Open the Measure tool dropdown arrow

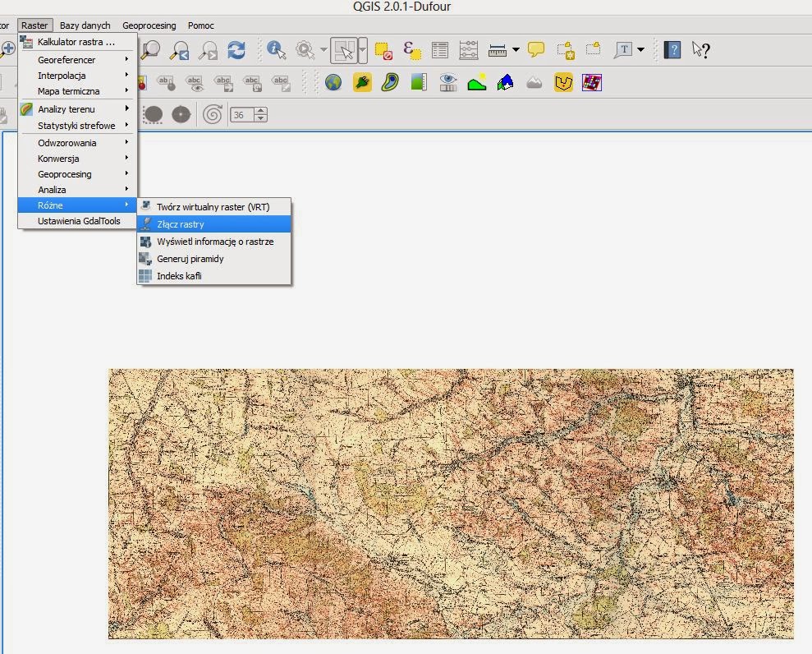[x=516, y=50]
